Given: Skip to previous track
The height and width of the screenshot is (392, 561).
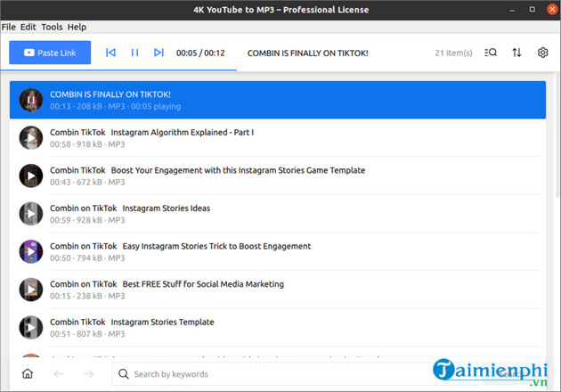Looking at the screenshot, I should 110,53.
